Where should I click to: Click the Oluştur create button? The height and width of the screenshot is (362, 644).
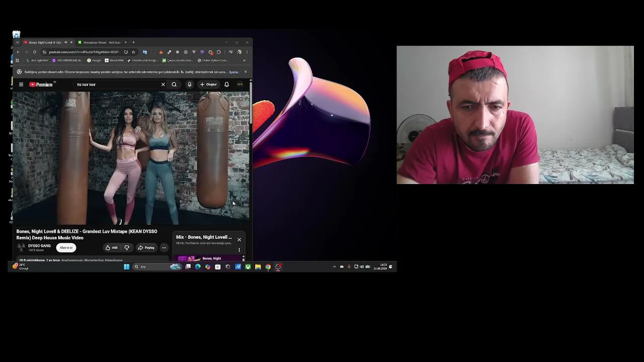208,84
